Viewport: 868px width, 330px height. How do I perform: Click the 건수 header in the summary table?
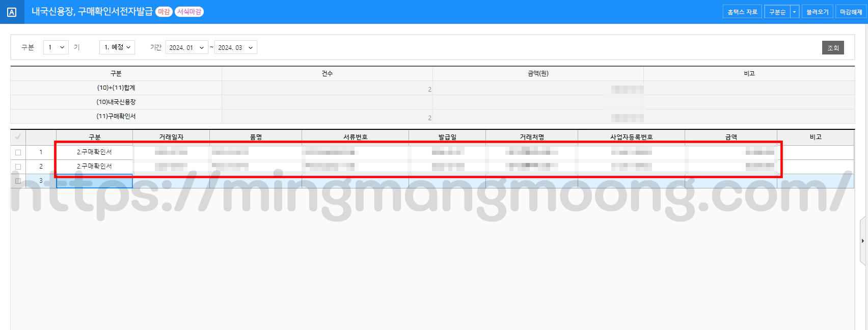tap(327, 73)
